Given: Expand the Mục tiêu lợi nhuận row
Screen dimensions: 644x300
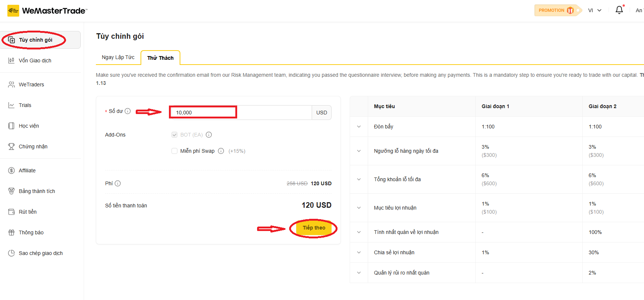Looking at the screenshot, I should [359, 208].
